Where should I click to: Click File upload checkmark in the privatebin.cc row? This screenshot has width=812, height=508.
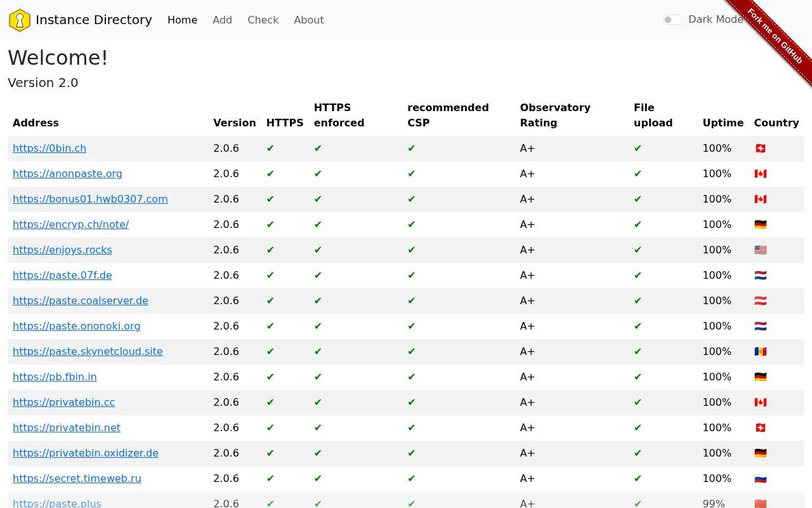pyautogui.click(x=638, y=402)
